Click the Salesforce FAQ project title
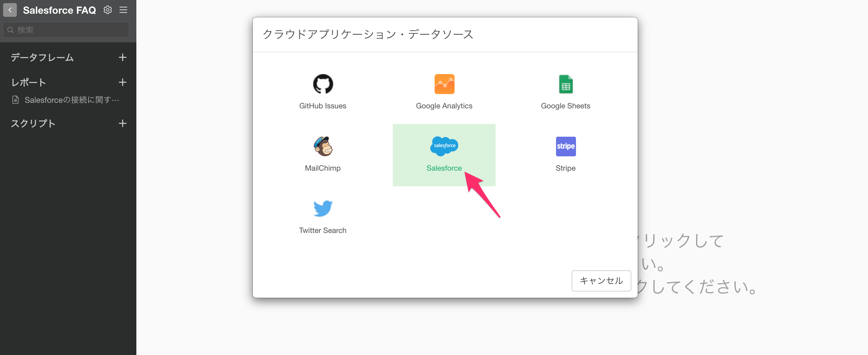This screenshot has width=868, height=355. [59, 10]
